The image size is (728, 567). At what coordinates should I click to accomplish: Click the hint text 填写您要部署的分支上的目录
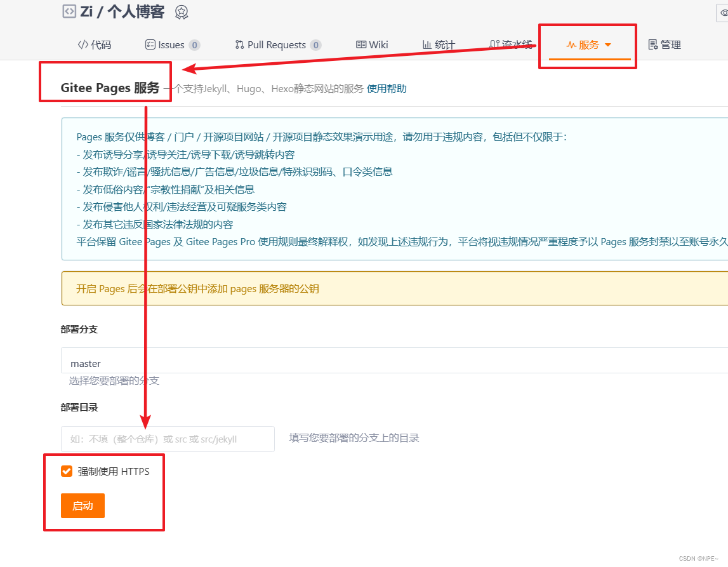click(x=354, y=438)
